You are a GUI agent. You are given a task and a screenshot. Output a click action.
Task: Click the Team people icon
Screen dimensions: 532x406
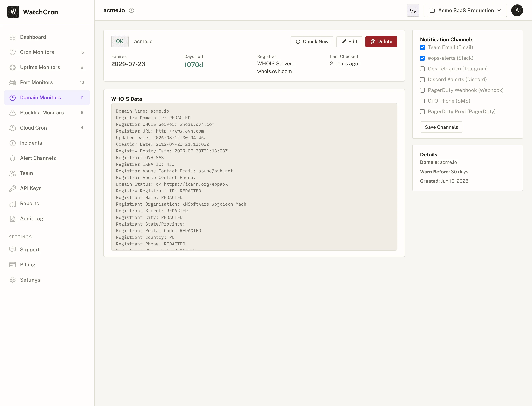(x=13, y=173)
